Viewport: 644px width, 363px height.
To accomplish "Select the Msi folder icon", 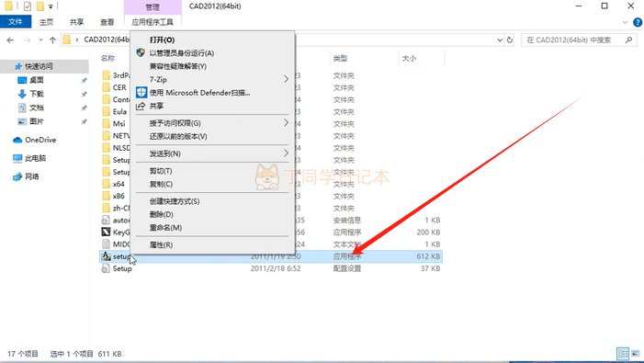I will pos(106,123).
